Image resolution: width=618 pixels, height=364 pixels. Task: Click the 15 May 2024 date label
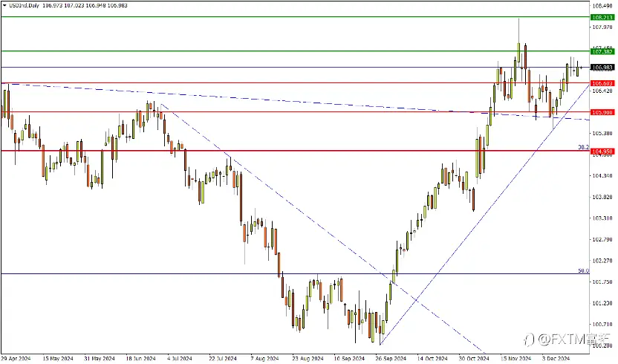(x=57, y=359)
